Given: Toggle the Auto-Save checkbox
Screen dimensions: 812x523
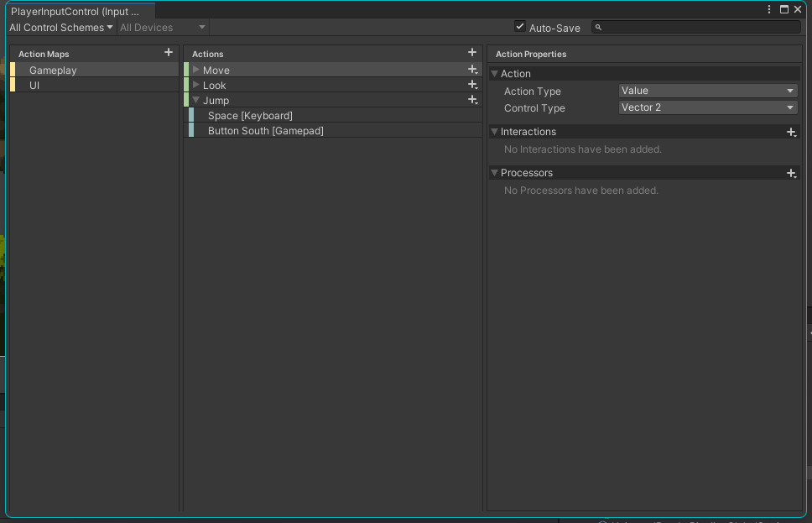Looking at the screenshot, I should point(520,27).
